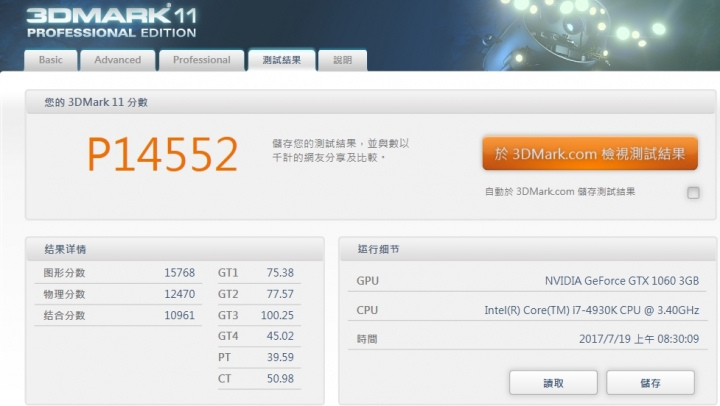Click the 图形分数 label
This screenshot has height=406, width=720.
pos(64,273)
